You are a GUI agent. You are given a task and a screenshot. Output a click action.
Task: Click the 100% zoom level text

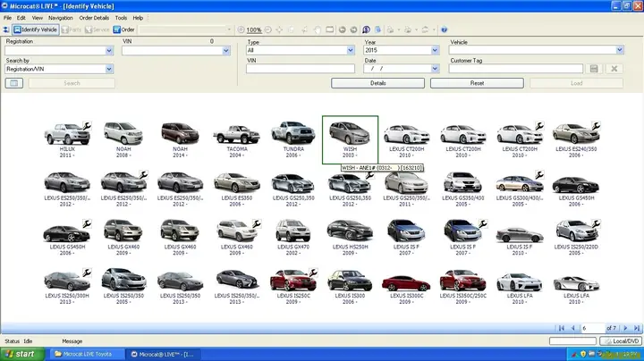254,29
